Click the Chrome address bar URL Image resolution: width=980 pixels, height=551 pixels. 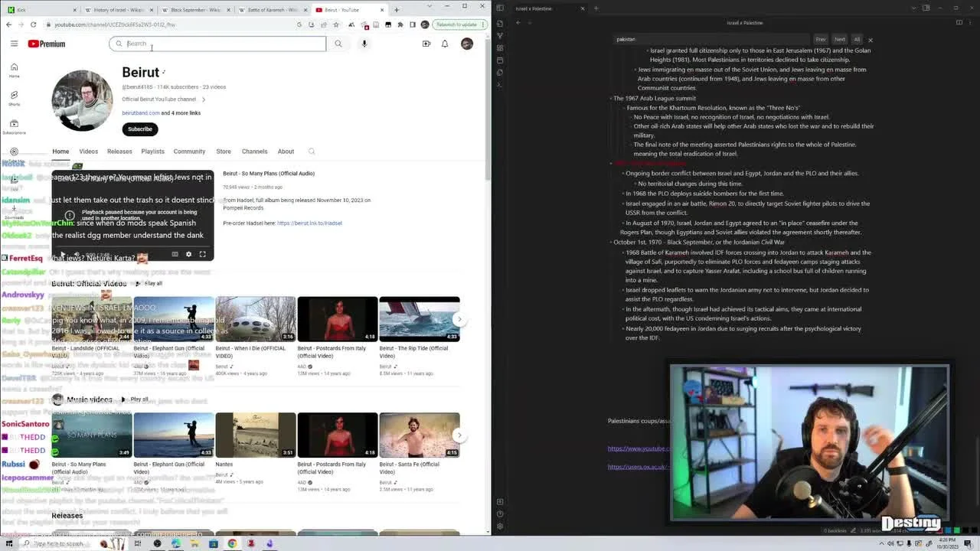click(x=115, y=24)
